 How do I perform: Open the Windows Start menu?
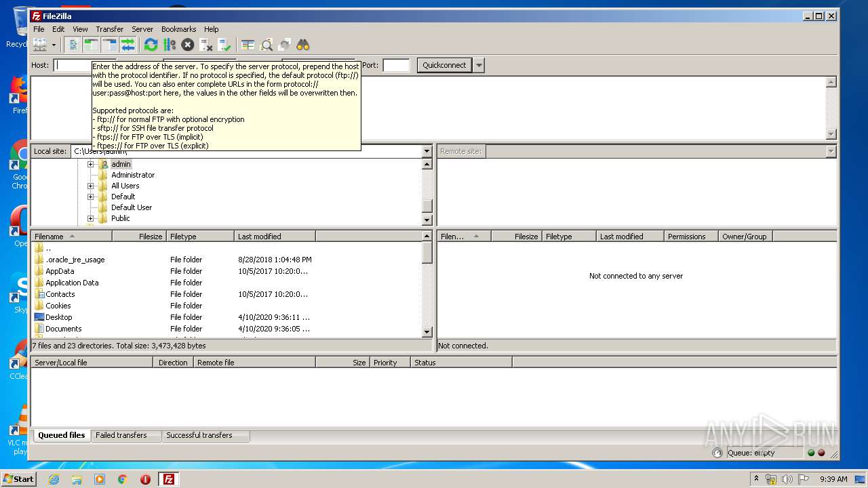point(18,479)
